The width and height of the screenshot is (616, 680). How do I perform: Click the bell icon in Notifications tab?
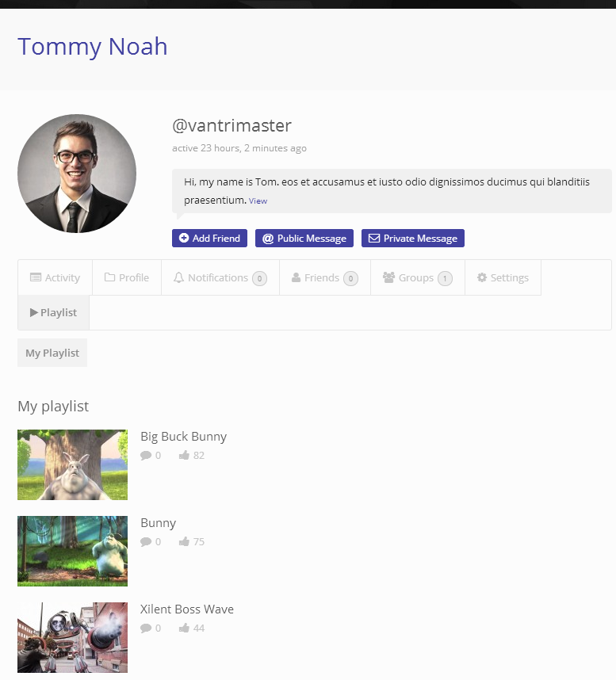tap(178, 278)
